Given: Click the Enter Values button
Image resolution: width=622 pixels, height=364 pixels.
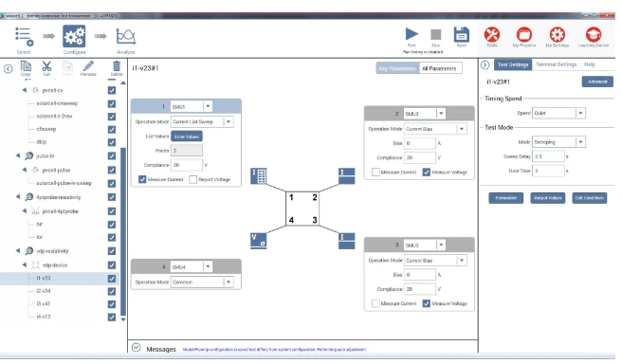Looking at the screenshot, I should (x=187, y=136).
